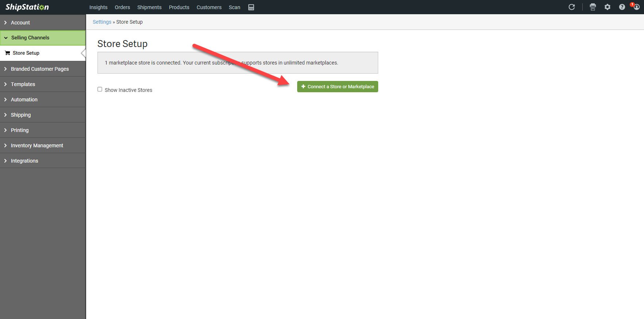Expand the Printing section chevron

point(5,130)
